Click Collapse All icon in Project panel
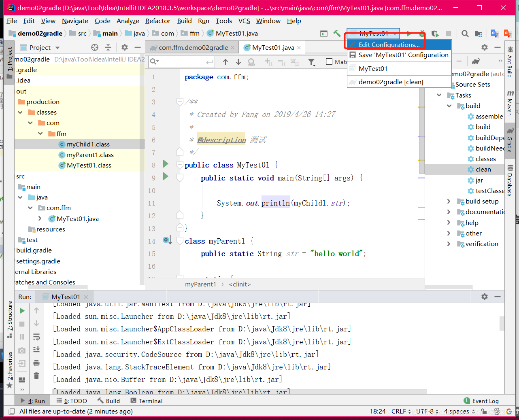519x420 pixels. (108, 47)
